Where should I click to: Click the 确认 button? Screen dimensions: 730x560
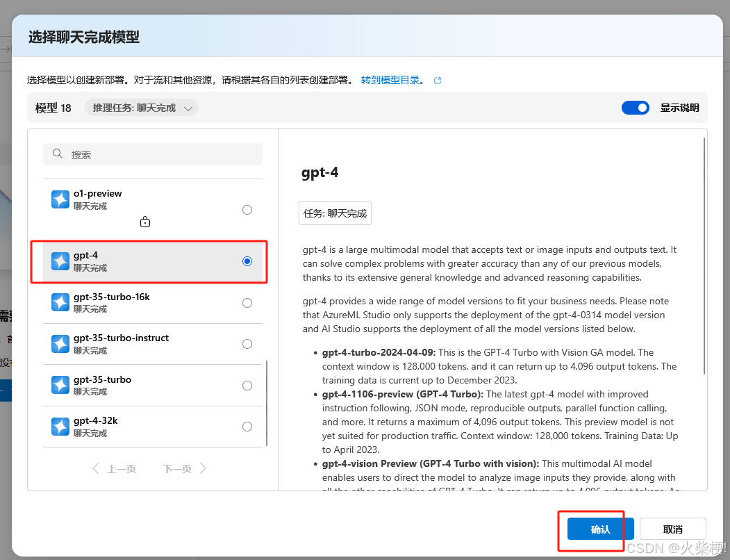click(600, 529)
